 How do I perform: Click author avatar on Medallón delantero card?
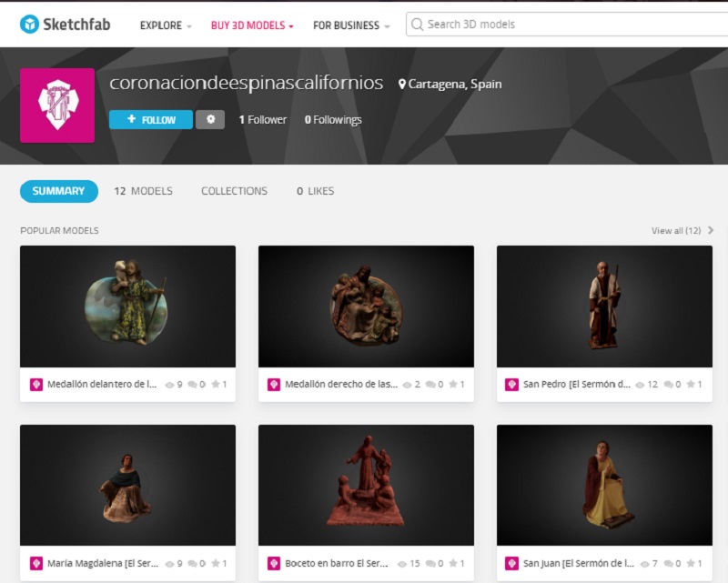[36, 385]
